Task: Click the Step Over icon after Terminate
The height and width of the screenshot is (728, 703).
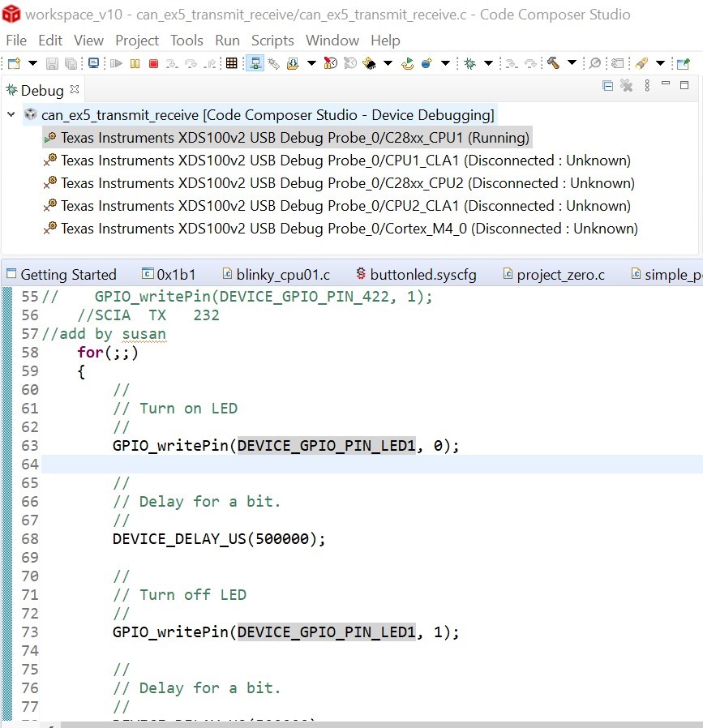Action: [191, 63]
